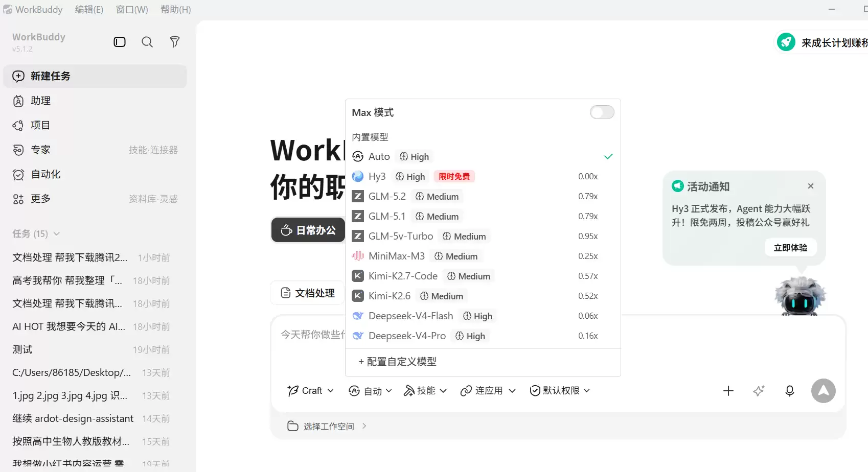Click the 来成长计划 banner button
Viewport: 868px width, 472px height.
821,42
